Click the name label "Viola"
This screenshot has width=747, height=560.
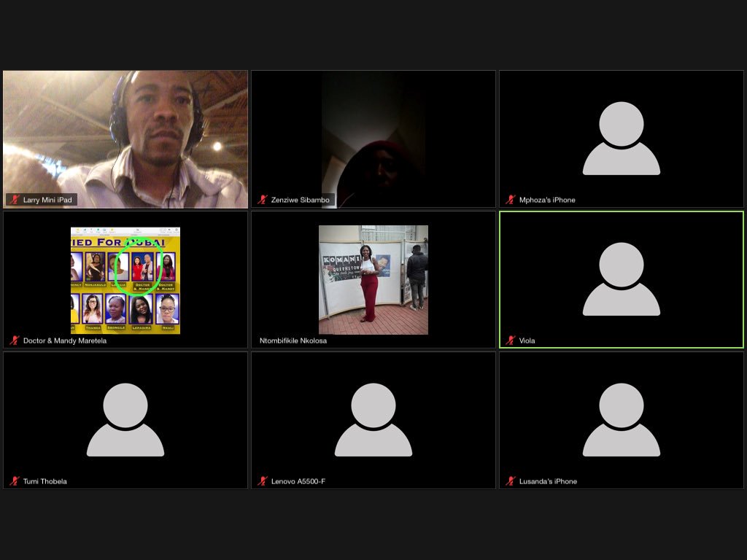[527, 341]
